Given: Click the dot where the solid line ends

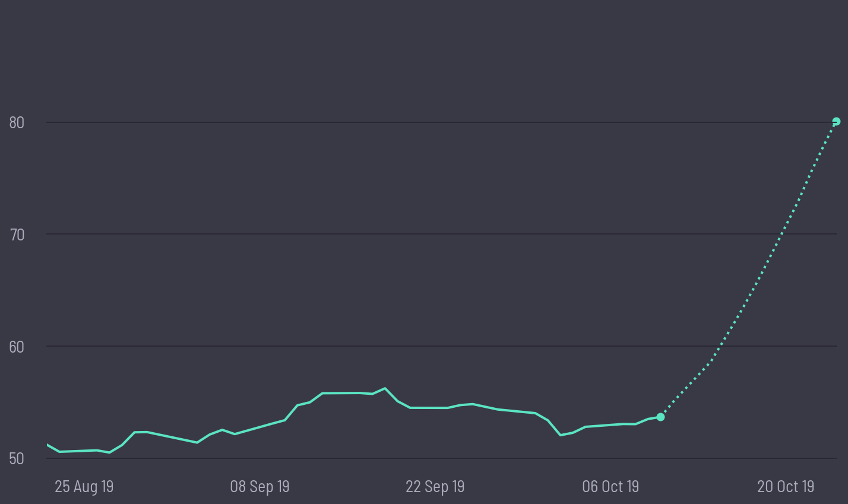Looking at the screenshot, I should coord(660,417).
